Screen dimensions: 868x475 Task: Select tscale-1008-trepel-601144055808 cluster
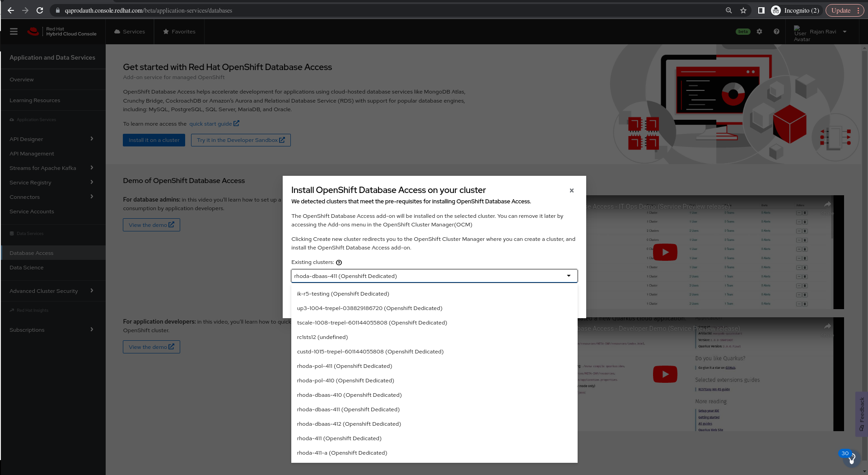click(434, 323)
